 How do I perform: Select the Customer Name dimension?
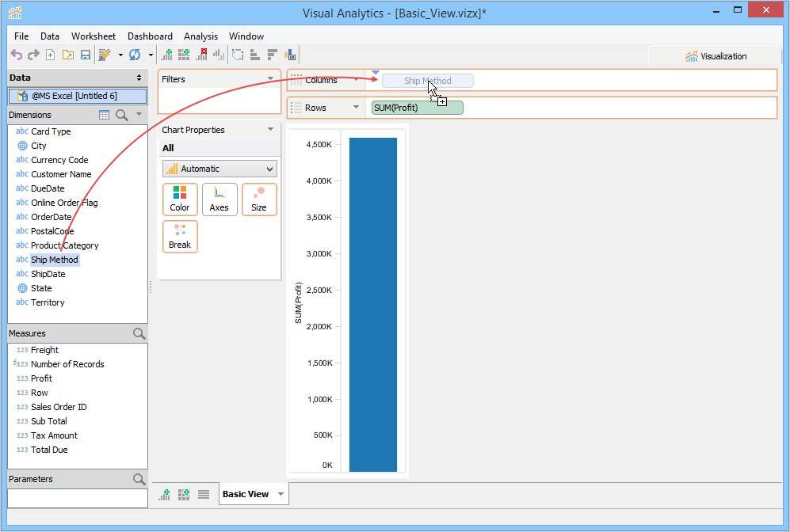61,174
